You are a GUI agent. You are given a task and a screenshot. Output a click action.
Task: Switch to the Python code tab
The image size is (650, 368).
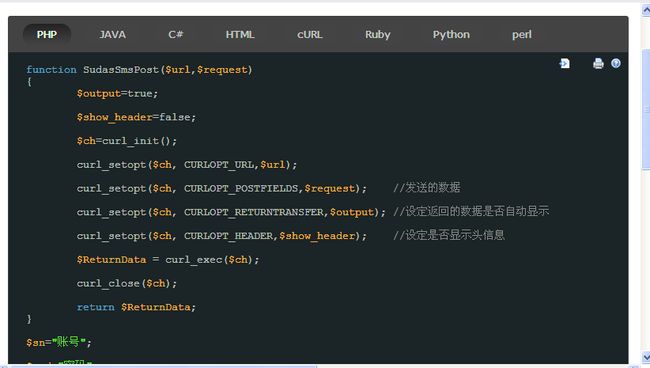click(451, 34)
